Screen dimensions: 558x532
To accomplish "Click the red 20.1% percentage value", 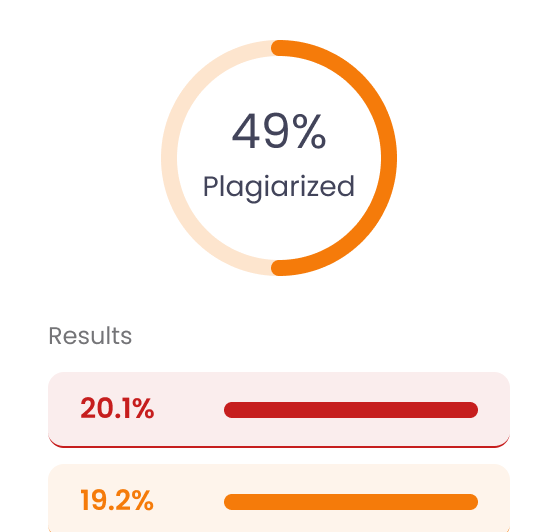I will pos(117,409).
